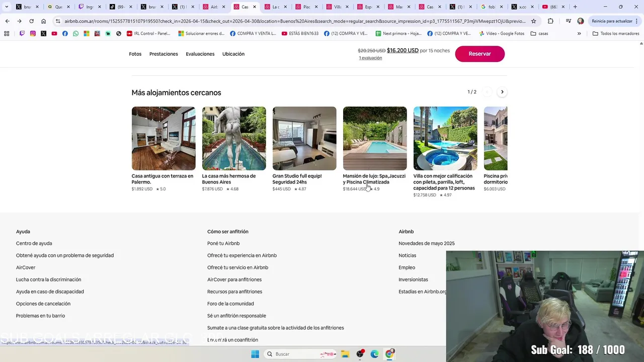Open the Chrome profile avatar
This screenshot has width=644, height=362.
(x=581, y=21)
